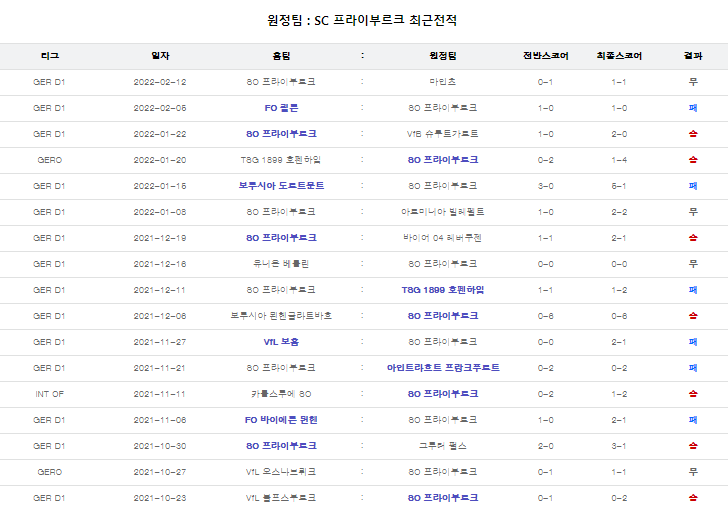This screenshot has width=728, height=510.
Task: Click home team FC 바이에른 뮌헨
Action: coord(281,420)
